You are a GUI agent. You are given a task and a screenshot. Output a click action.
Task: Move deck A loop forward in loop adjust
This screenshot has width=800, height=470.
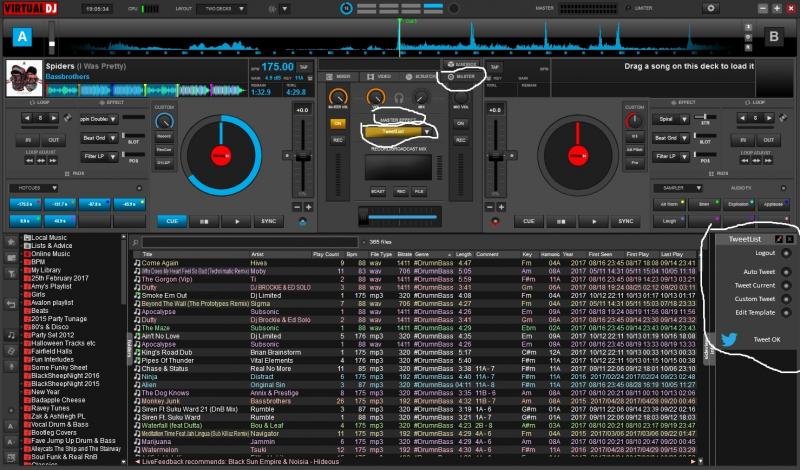pos(53,161)
